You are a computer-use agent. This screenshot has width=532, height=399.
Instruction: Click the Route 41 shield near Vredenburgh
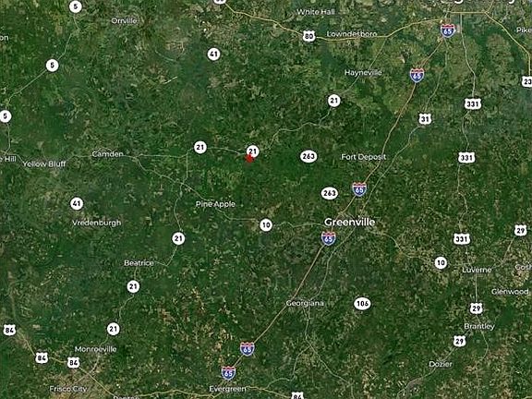tap(77, 204)
